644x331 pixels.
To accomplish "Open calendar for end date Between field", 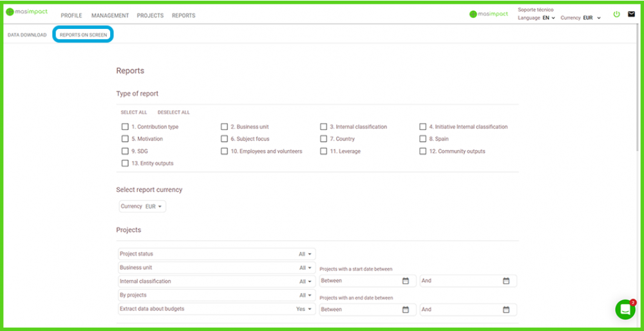I will (405, 310).
